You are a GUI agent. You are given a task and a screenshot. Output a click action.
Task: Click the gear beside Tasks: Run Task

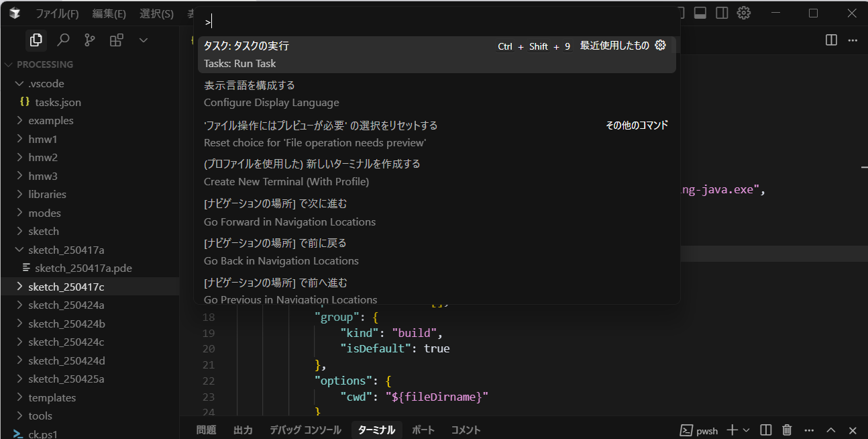pos(660,45)
